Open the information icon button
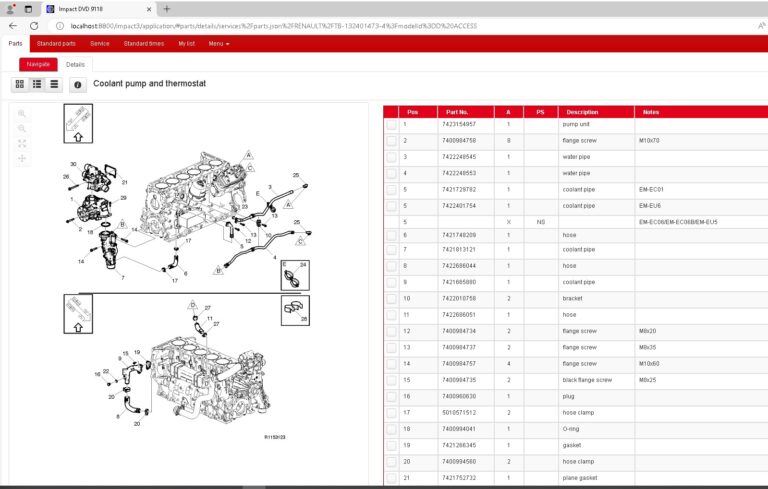768x489 pixels. pyautogui.click(x=77, y=85)
